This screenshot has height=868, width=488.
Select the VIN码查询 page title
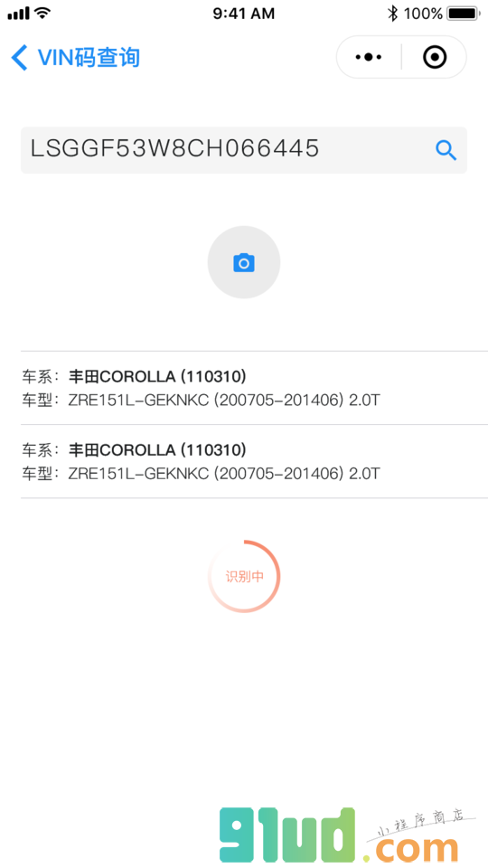[x=89, y=58]
